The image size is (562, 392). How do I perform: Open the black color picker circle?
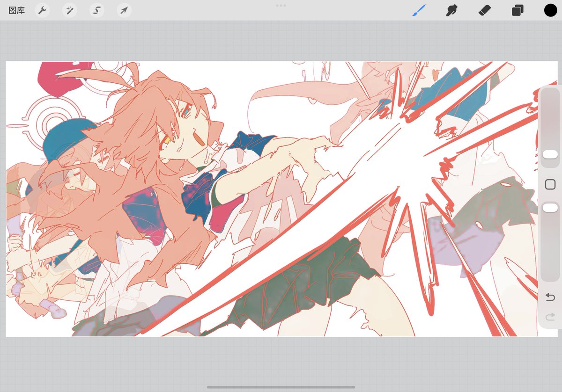click(550, 10)
